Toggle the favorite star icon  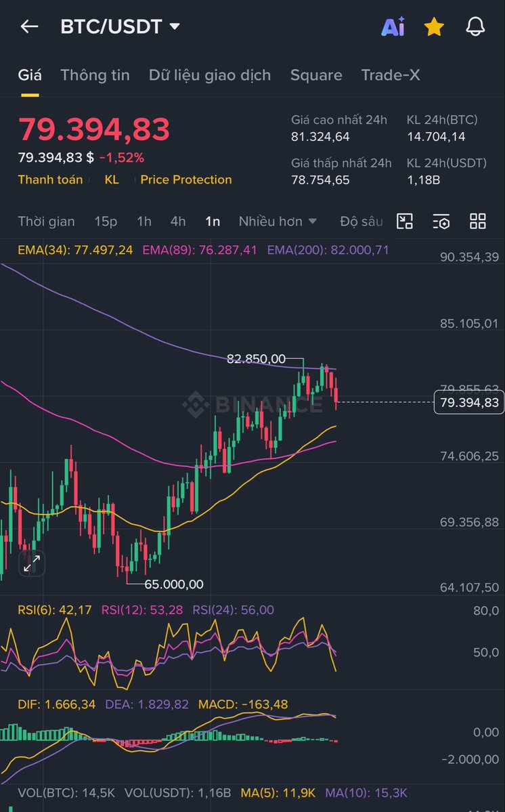[x=434, y=26]
